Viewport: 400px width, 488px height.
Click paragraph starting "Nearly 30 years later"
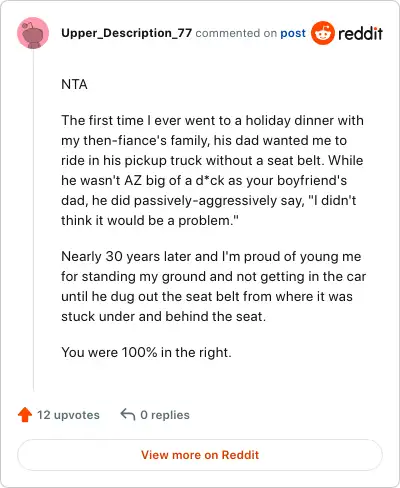(213, 286)
